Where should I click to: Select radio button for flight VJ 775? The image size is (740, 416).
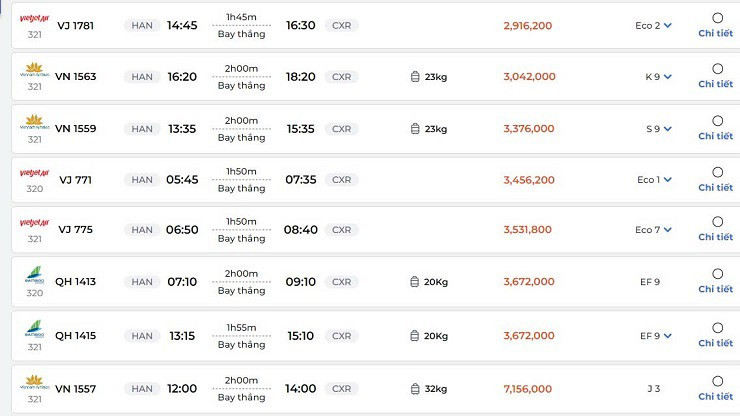click(x=717, y=222)
